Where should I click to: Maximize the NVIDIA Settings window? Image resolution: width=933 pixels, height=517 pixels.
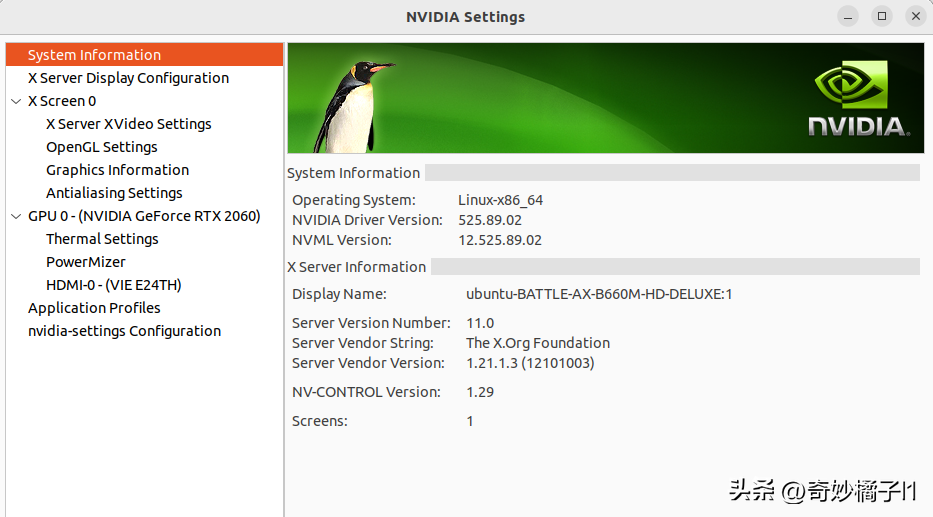tap(882, 17)
